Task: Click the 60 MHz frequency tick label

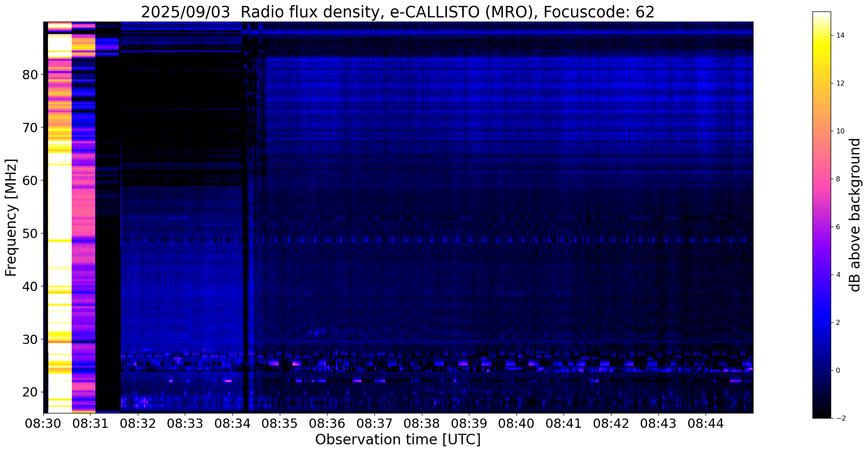Action: coord(30,180)
